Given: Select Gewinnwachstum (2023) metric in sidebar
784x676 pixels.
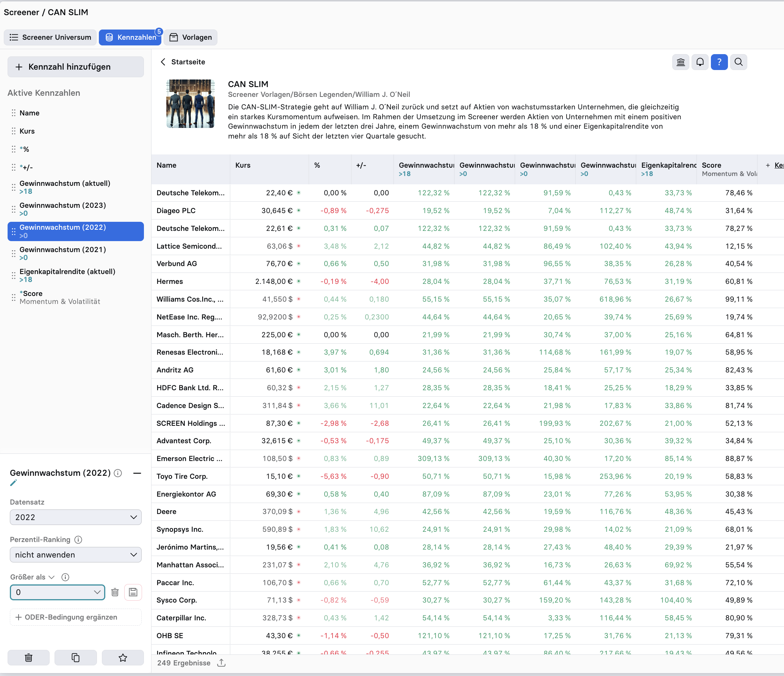Looking at the screenshot, I should 76,209.
